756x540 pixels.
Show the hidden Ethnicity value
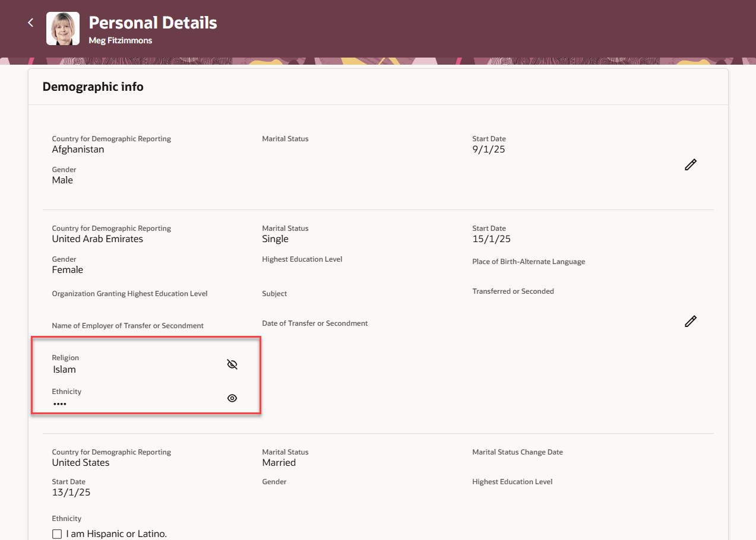point(232,398)
